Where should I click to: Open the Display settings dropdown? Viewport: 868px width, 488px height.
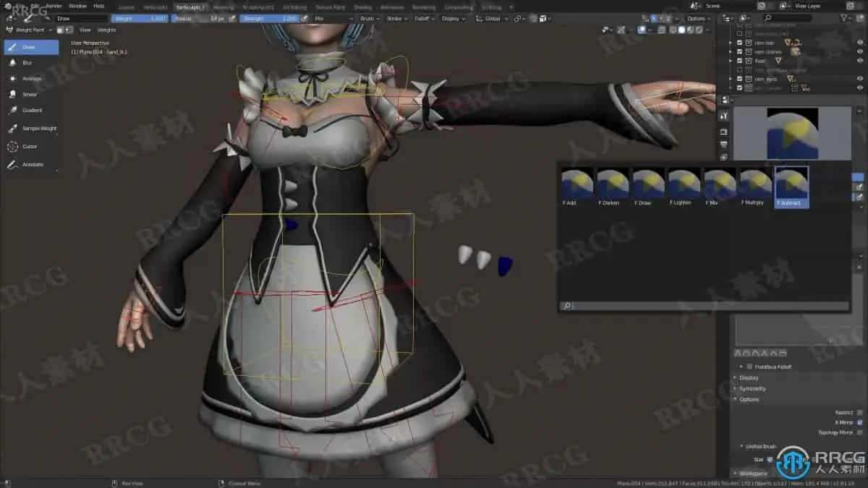[x=452, y=18]
